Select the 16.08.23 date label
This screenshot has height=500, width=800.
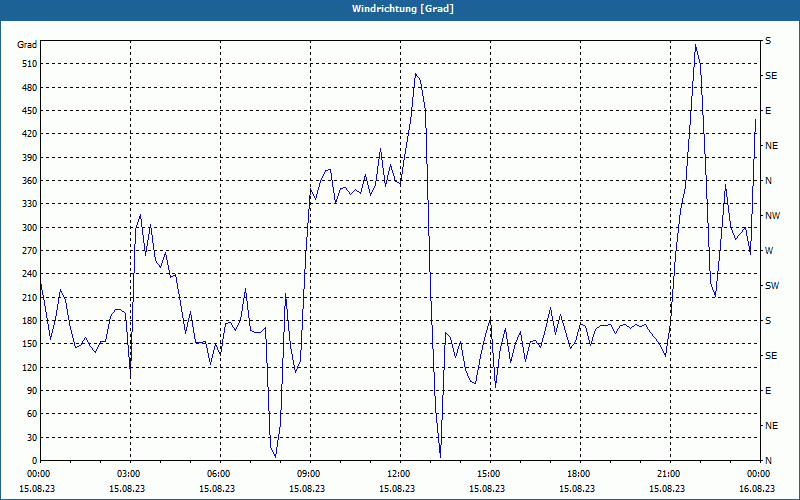[757, 488]
